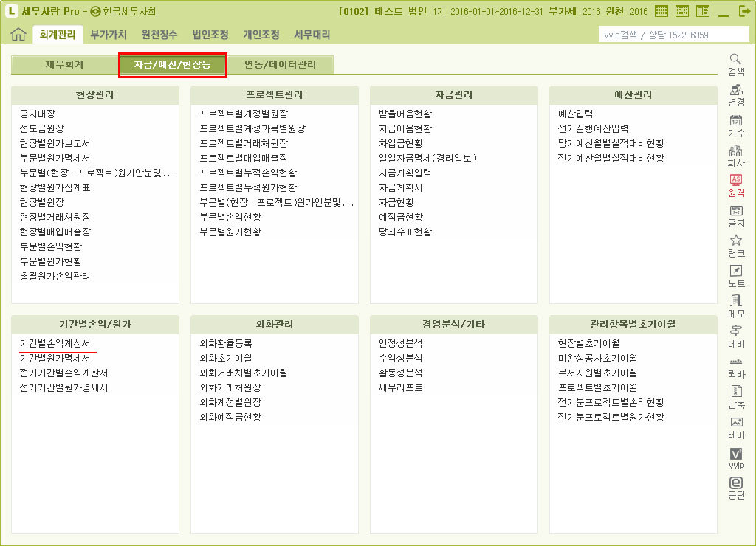Screen dimensions: 756x546
Task: Select the 세무대리 menu
Action: pos(312,35)
